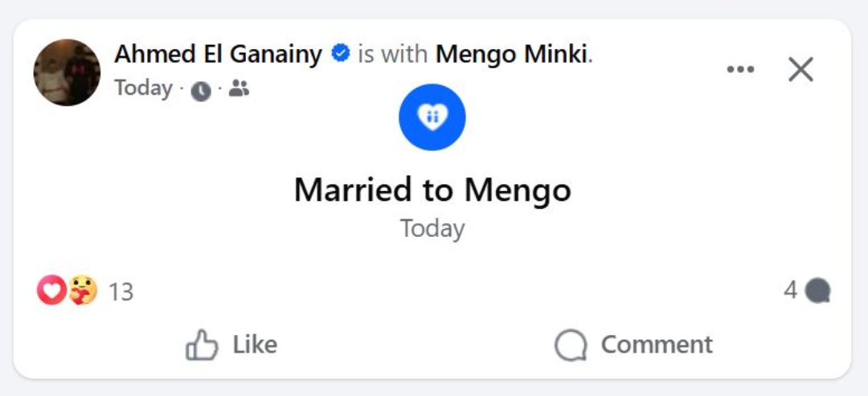Click the red love reaction icon
Image resolution: width=868 pixels, height=396 pixels.
pos(51,290)
